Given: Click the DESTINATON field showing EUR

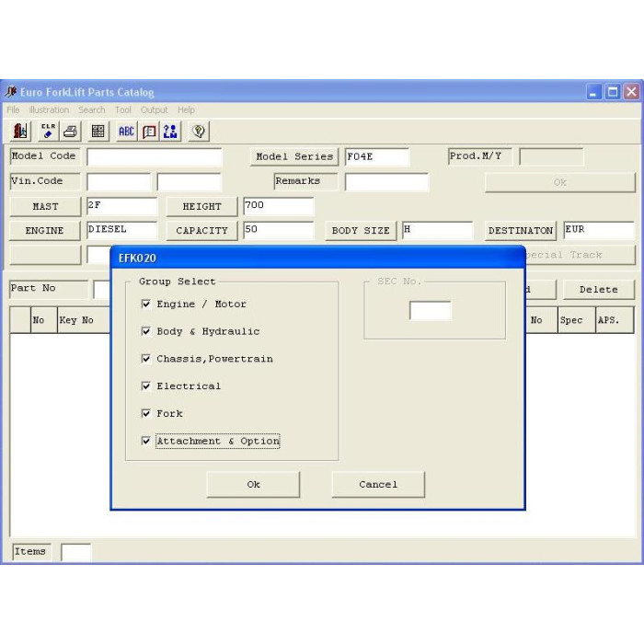Looking at the screenshot, I should point(599,230).
